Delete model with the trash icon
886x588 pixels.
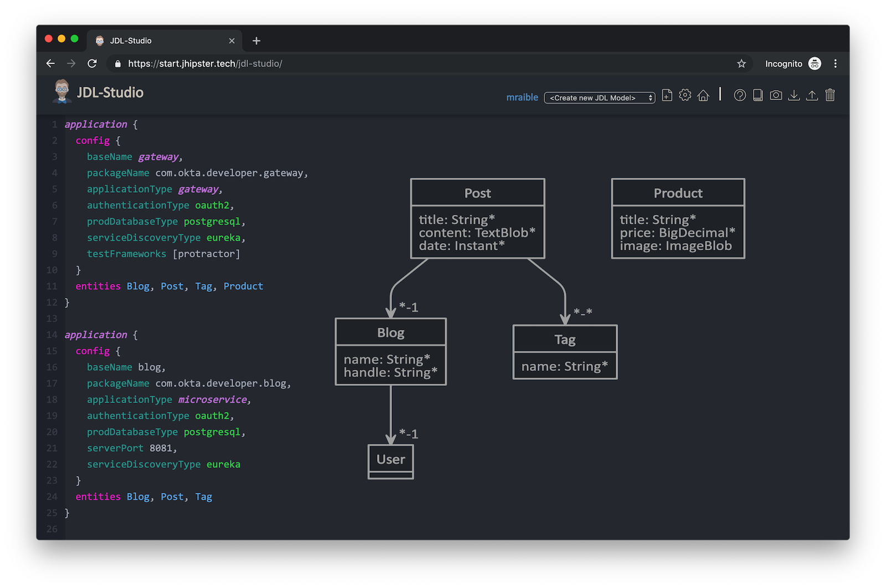click(830, 95)
